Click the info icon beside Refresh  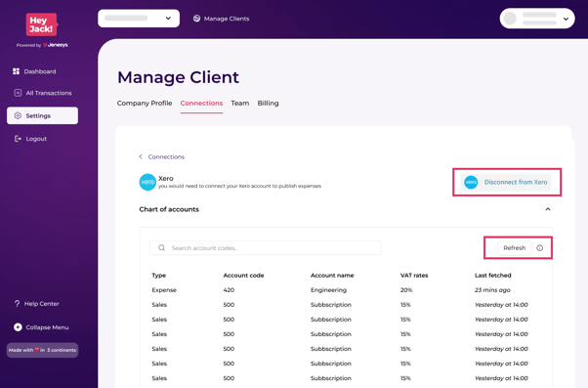pyautogui.click(x=539, y=248)
